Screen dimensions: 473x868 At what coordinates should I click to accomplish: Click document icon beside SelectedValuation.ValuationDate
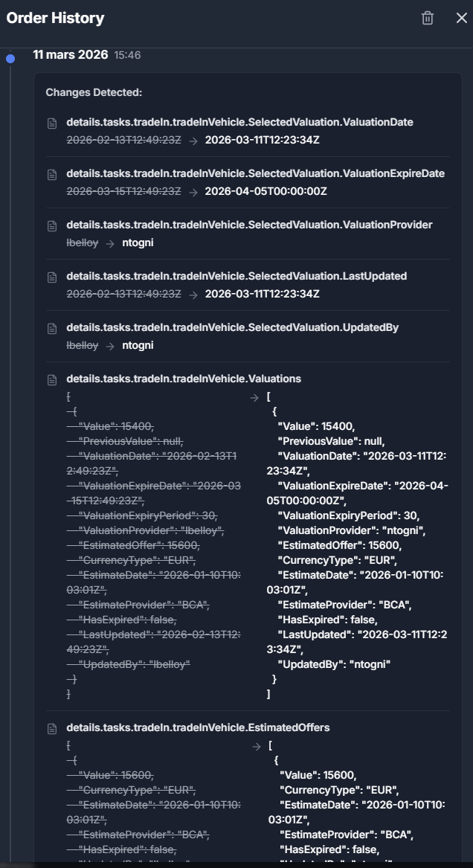click(x=52, y=123)
